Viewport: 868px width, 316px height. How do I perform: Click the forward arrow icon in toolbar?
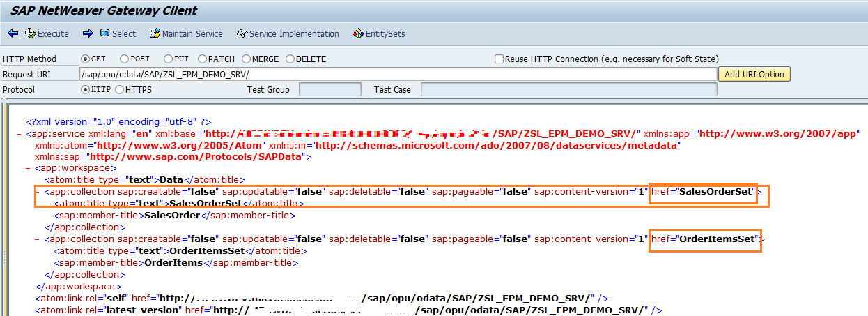click(88, 33)
